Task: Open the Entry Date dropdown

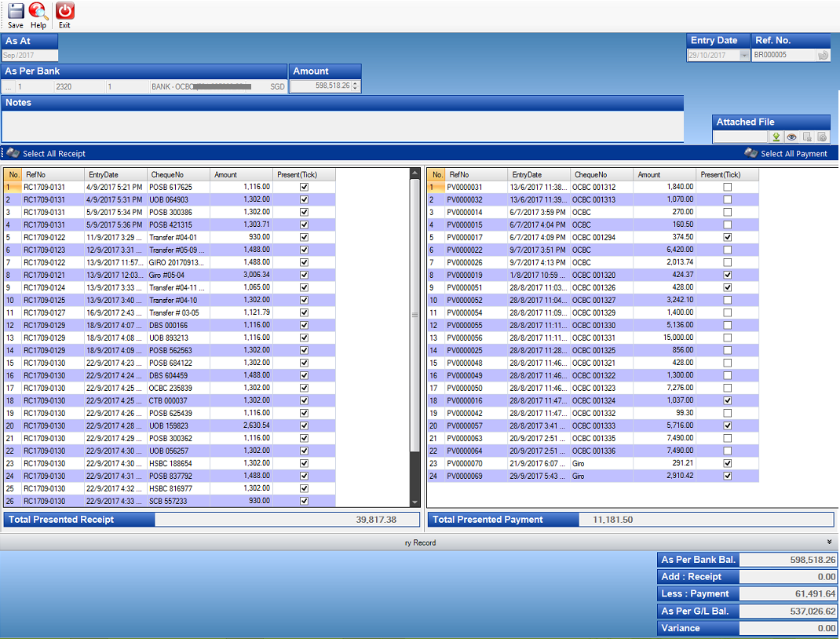Action: click(743, 56)
